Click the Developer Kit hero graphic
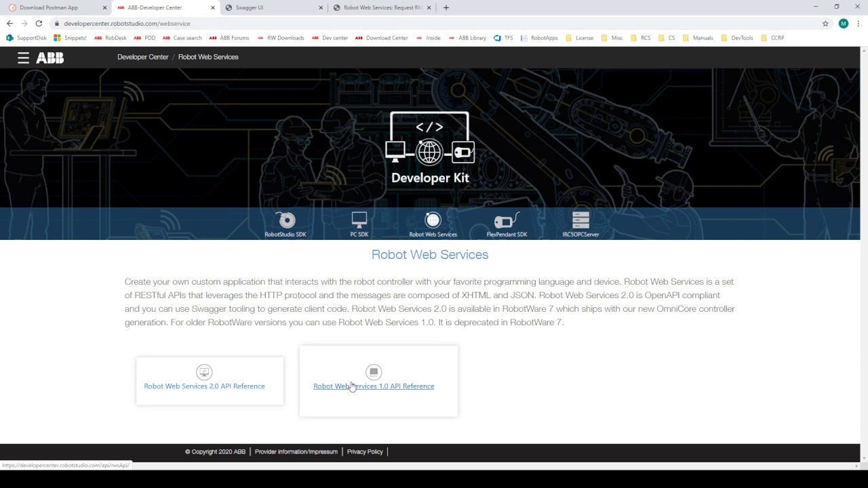868x488 pixels. (x=430, y=148)
